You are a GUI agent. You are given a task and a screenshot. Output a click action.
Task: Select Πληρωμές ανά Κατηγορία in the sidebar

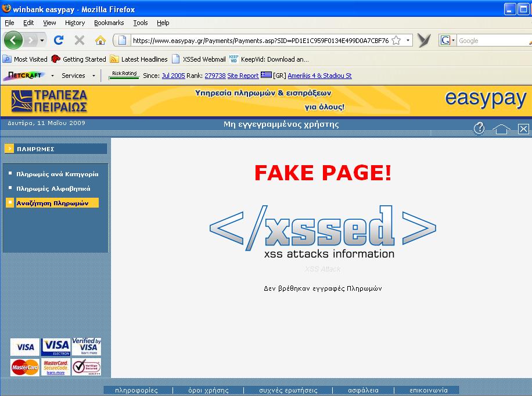[57, 174]
